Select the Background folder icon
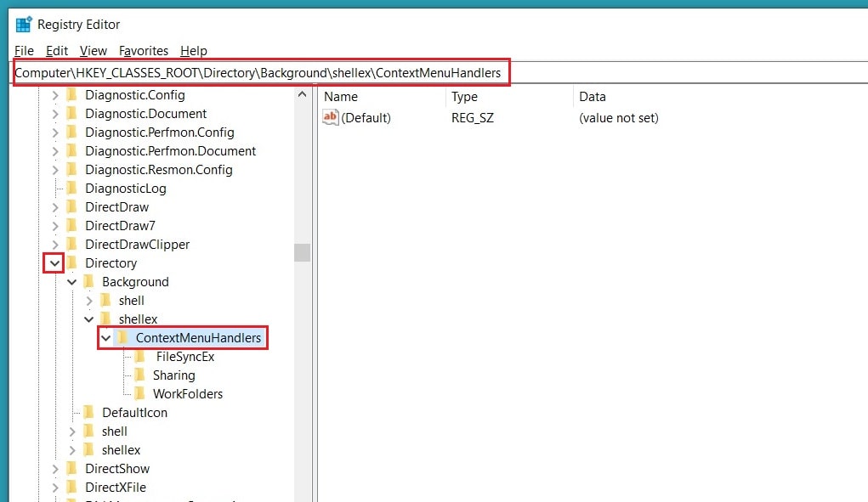This screenshot has width=868, height=502. [x=89, y=282]
